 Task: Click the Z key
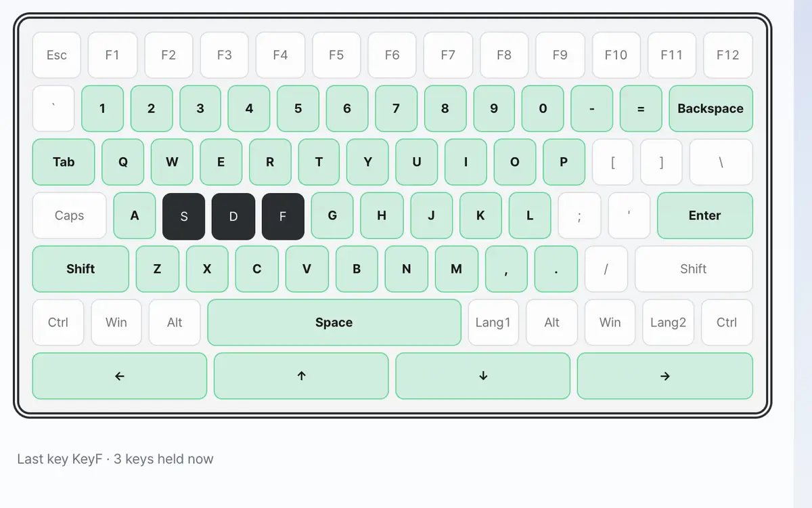pyautogui.click(x=158, y=269)
